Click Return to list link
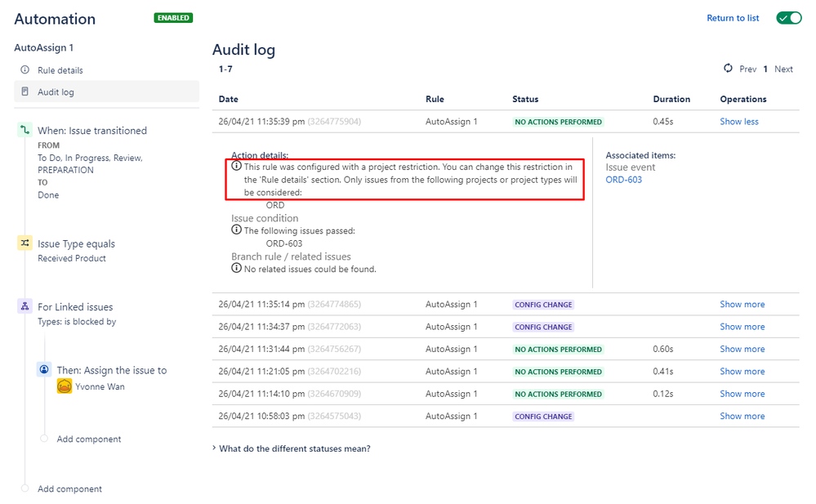This screenshot has height=504, width=816. pyautogui.click(x=733, y=18)
